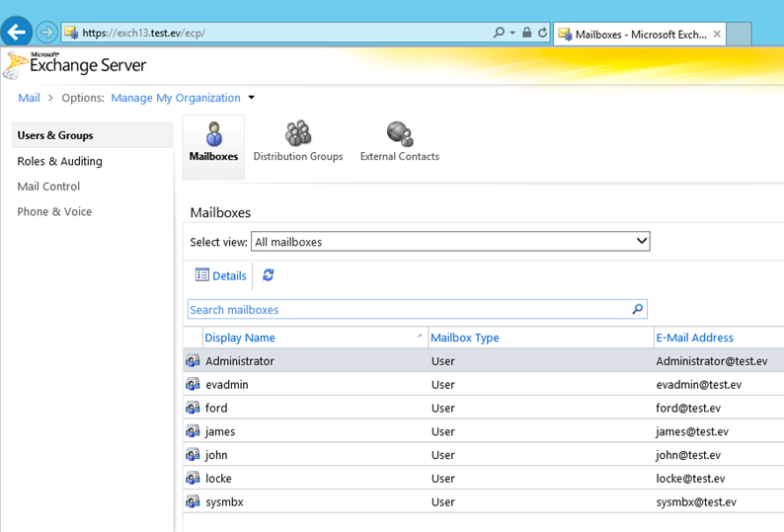
Task: Open Phone & Voice section
Action: pos(54,211)
